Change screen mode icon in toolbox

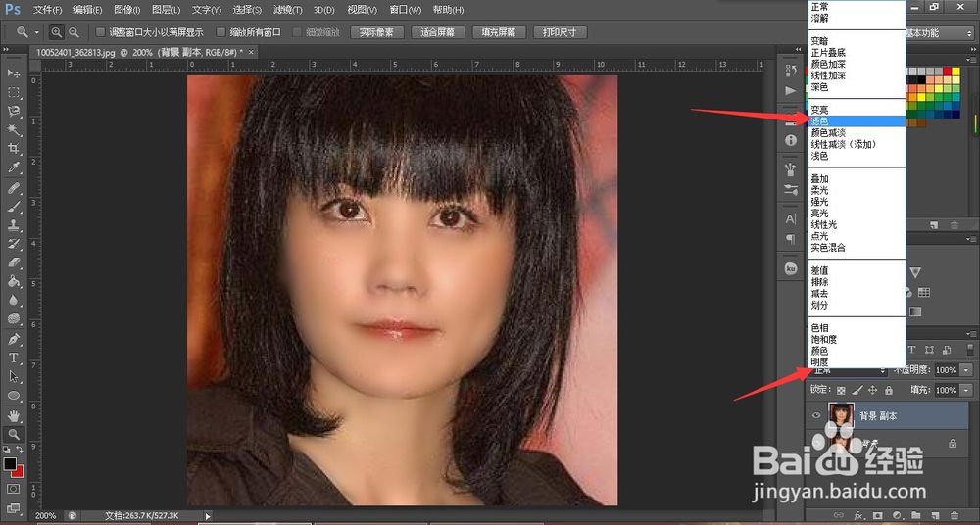tap(14, 508)
